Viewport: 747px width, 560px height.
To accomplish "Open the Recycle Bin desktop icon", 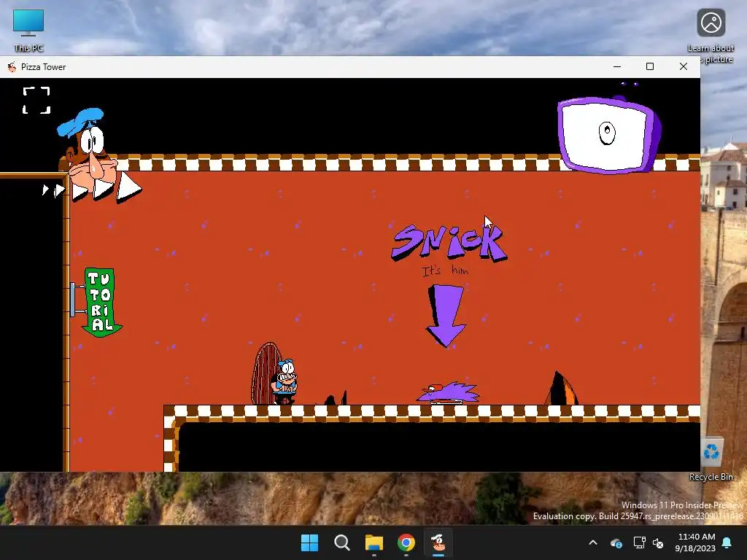I will point(711,459).
